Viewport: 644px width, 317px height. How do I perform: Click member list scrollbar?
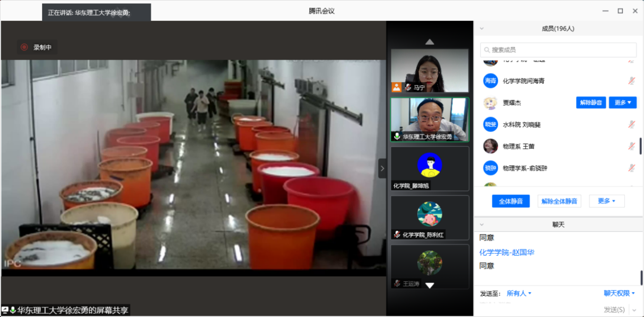tap(640, 146)
